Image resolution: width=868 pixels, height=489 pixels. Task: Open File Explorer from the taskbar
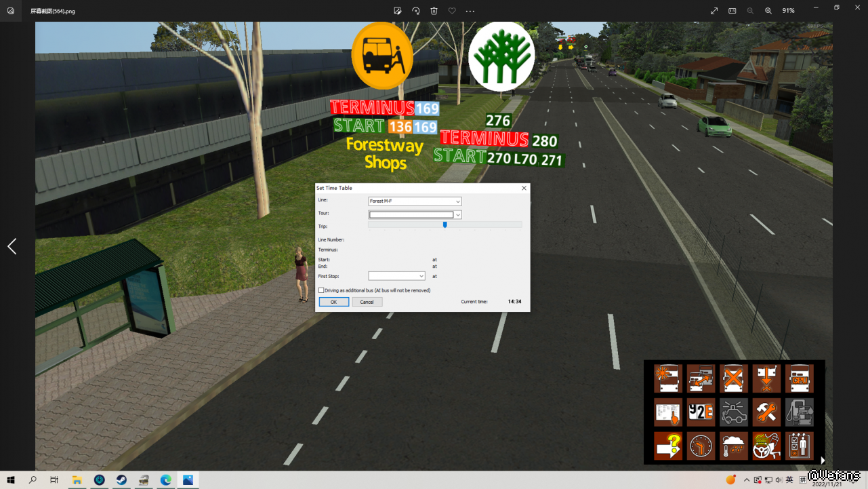77,480
